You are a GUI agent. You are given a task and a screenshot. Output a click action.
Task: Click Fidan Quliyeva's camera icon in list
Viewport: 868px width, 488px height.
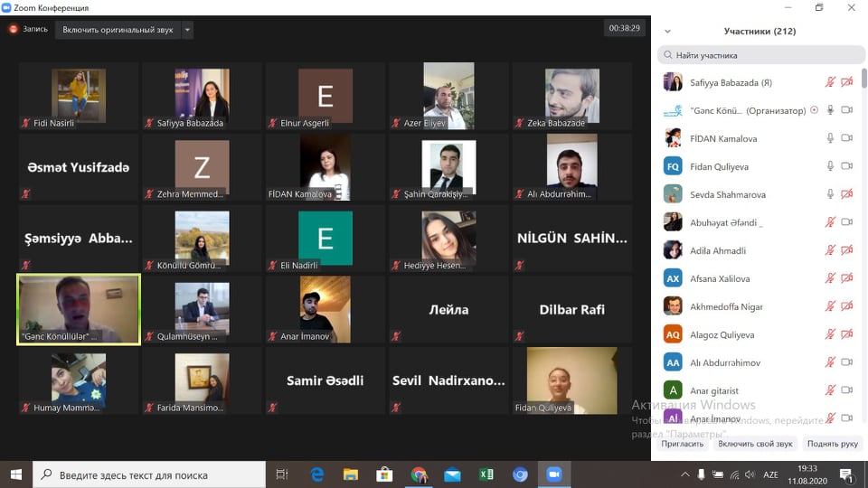point(847,166)
